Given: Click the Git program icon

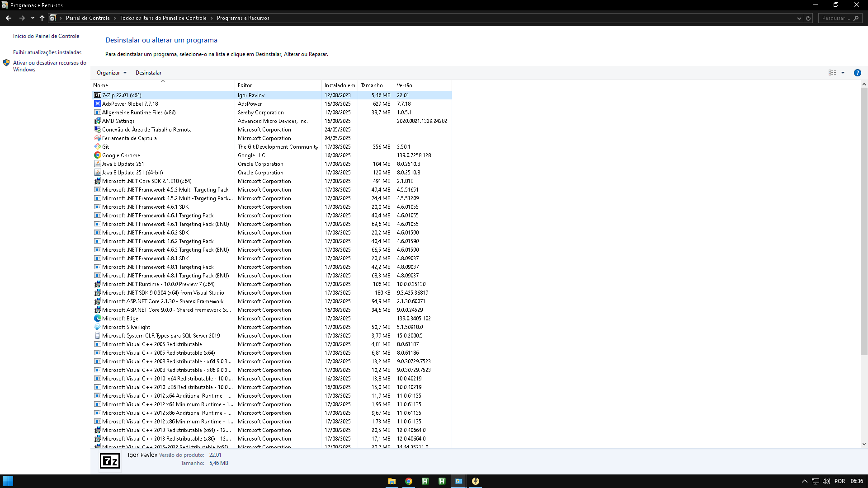Looking at the screenshot, I should point(97,147).
